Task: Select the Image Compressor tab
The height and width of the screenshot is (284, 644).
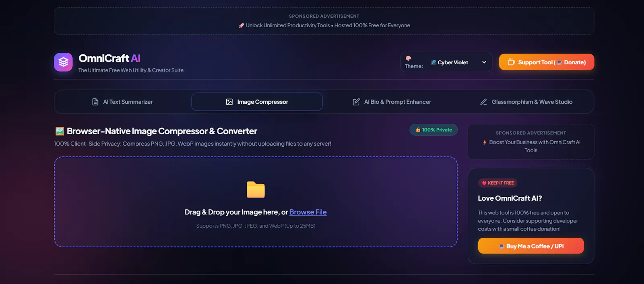Action: pyautogui.click(x=257, y=102)
